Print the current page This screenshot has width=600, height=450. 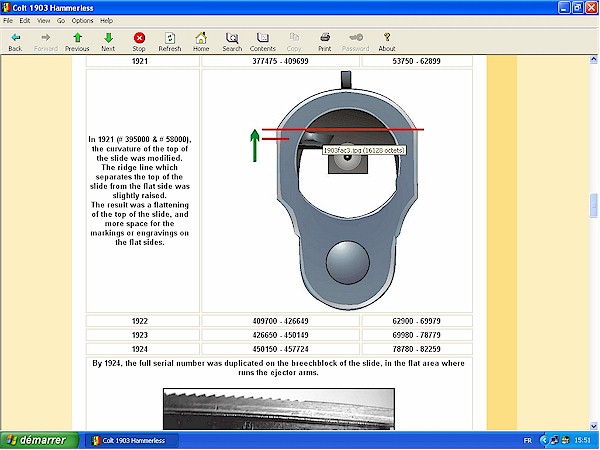tap(324, 42)
